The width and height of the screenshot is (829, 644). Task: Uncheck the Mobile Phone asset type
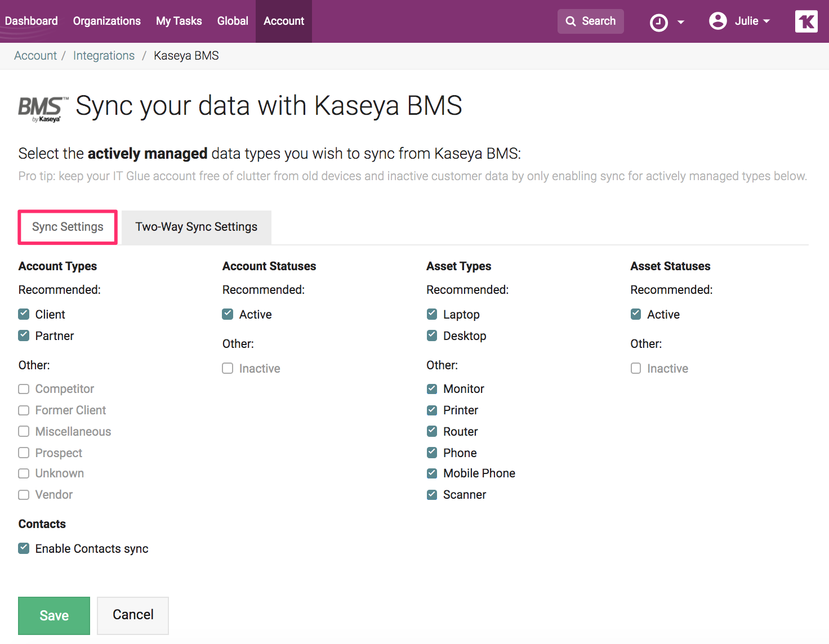click(x=432, y=473)
